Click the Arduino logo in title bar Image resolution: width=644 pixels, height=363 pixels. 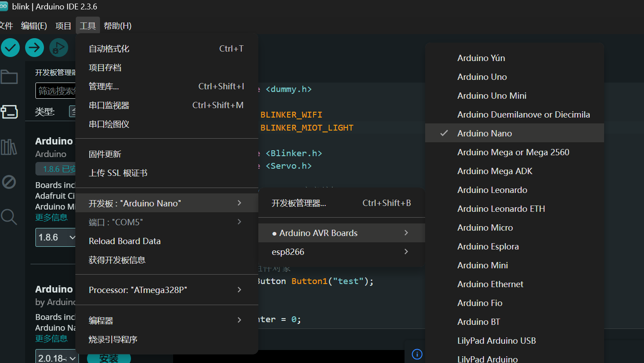point(4,6)
